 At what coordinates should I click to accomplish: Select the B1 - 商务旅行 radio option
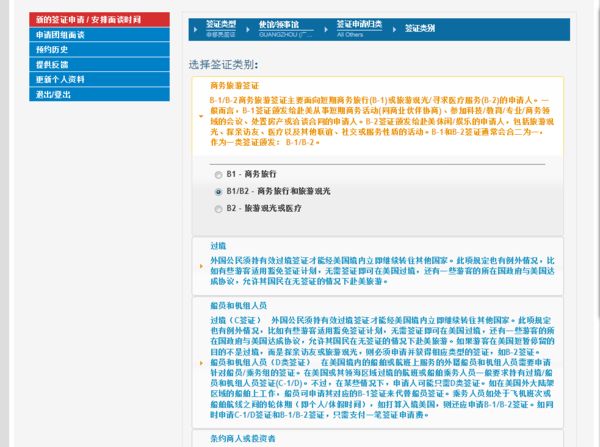(219, 173)
